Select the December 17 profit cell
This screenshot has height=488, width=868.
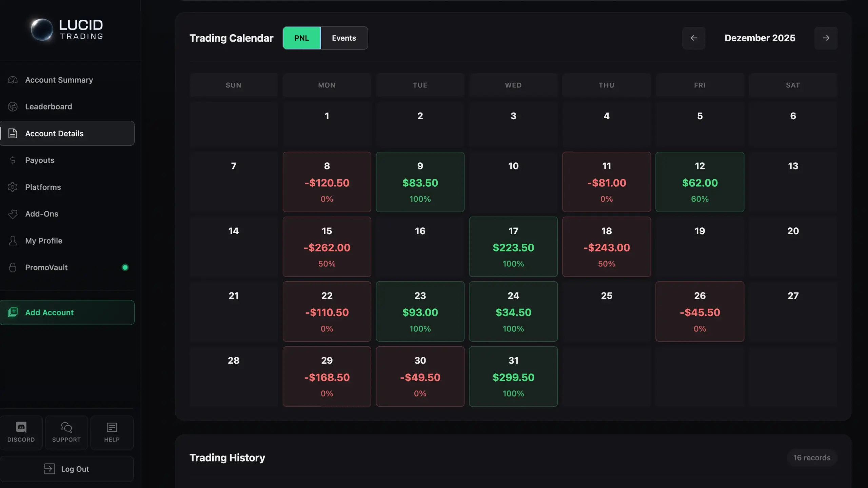[x=513, y=247]
